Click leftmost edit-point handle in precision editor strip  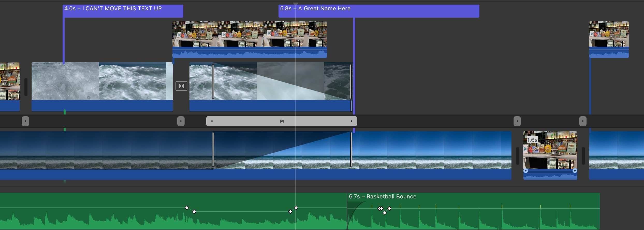click(25, 121)
